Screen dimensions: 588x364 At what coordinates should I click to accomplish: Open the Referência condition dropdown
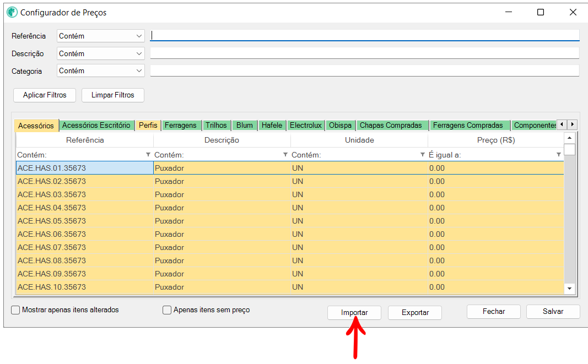coord(100,36)
